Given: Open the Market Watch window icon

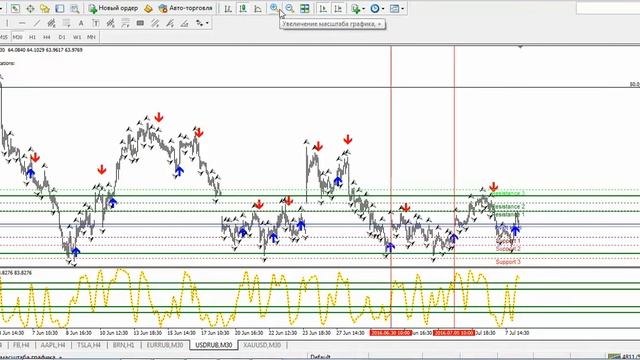Looking at the screenshot, I should coord(15,8).
